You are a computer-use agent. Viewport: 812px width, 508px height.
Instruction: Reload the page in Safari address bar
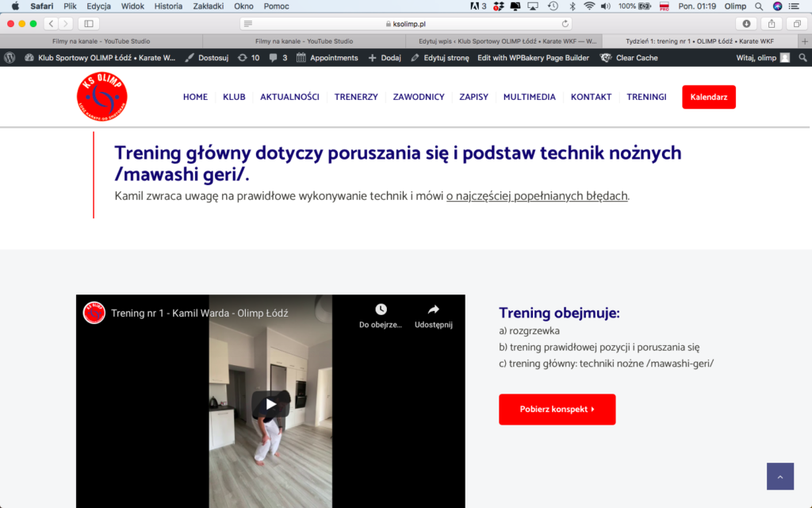click(565, 24)
